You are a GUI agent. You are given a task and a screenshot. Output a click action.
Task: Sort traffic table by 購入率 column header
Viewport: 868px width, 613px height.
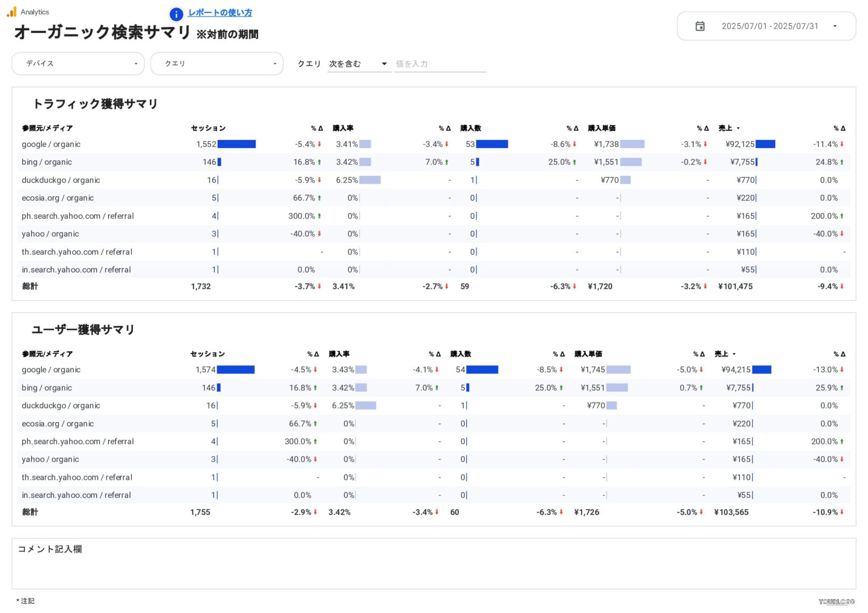(x=343, y=128)
